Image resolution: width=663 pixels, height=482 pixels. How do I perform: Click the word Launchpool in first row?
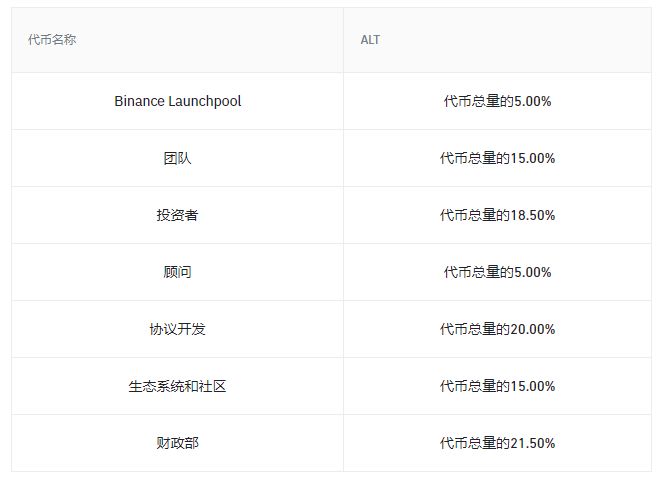pos(204,101)
